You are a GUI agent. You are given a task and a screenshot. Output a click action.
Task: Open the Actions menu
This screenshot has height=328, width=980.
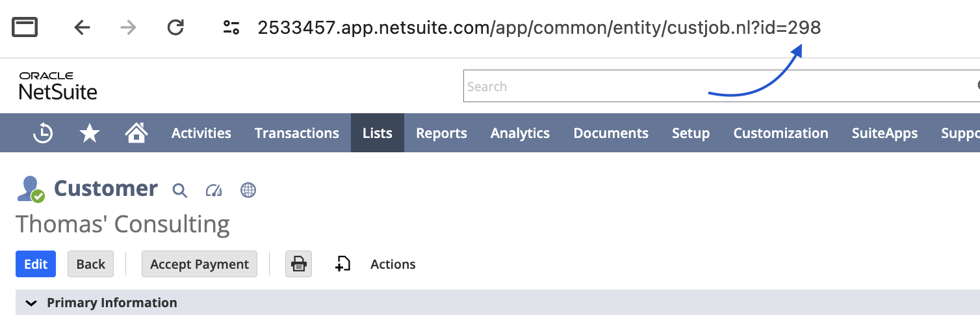[393, 264]
